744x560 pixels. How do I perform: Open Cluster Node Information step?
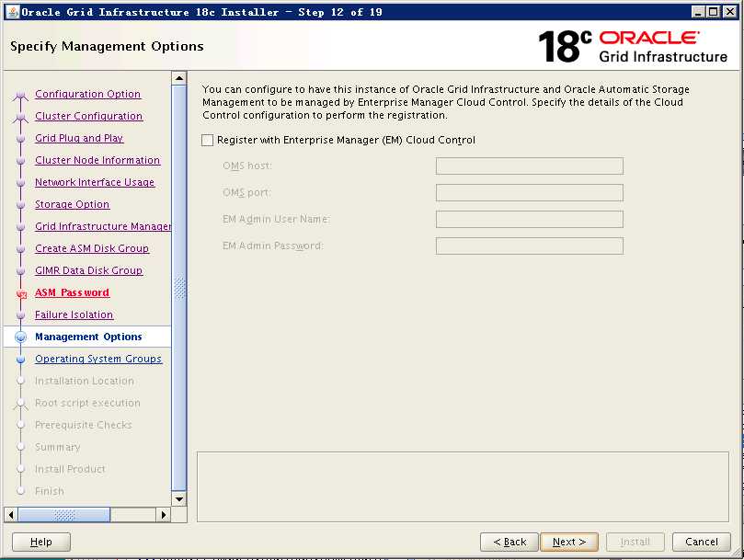coord(97,160)
